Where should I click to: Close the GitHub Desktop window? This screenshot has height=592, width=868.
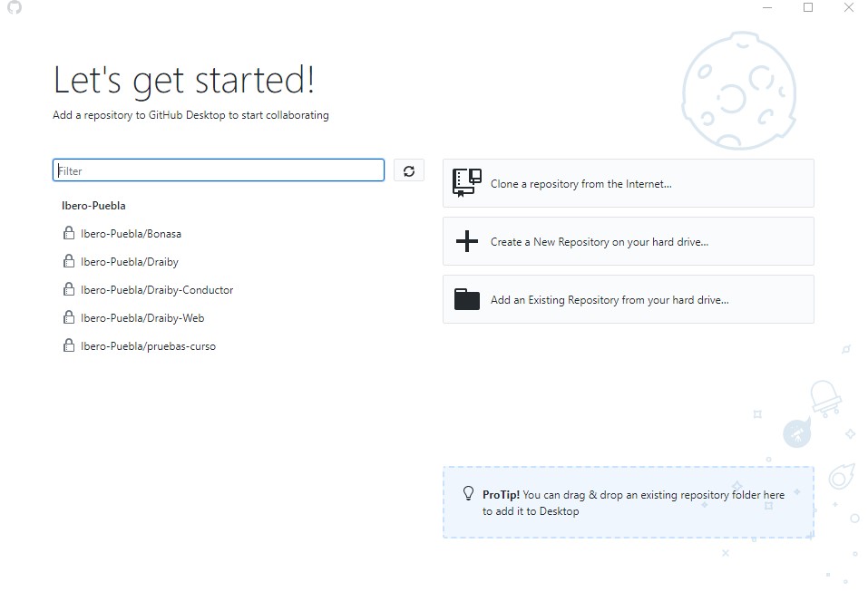point(849,8)
